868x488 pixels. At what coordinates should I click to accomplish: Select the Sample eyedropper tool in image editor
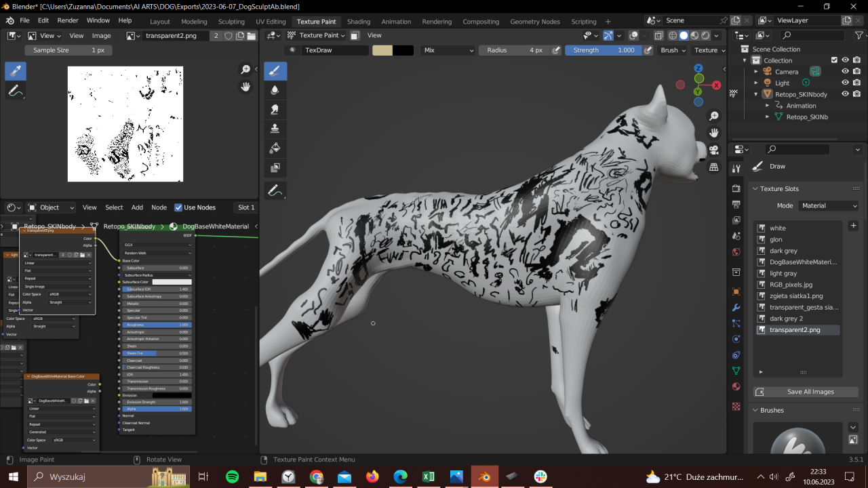(x=16, y=70)
